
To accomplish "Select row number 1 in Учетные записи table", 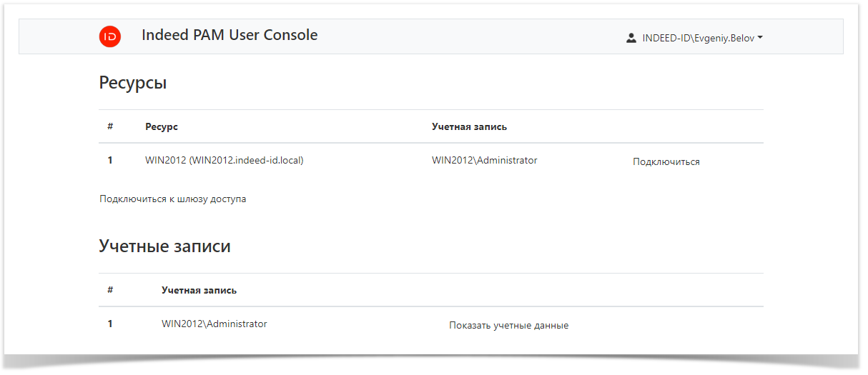I will [x=110, y=324].
